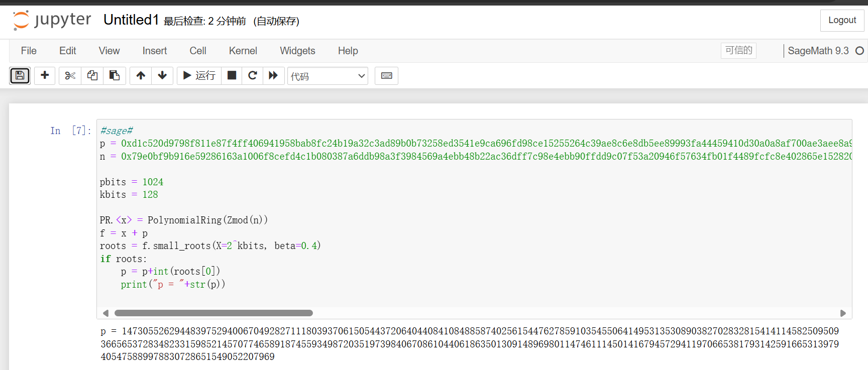The width and height of the screenshot is (868, 370).
Task: Click the f = x + p line
Action: (x=124, y=233)
